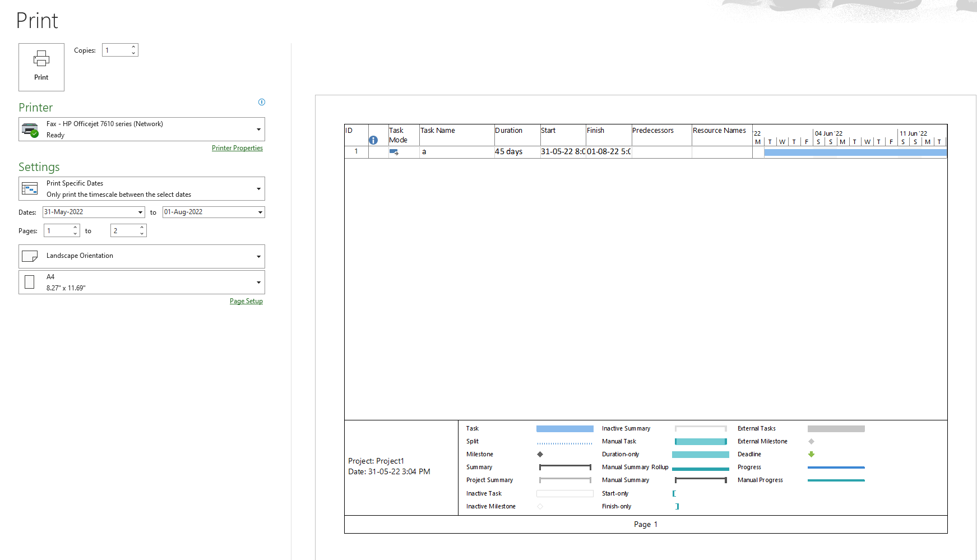Open the start date 31-May-2022 dropdown arrow
The image size is (977, 560).
coord(140,212)
